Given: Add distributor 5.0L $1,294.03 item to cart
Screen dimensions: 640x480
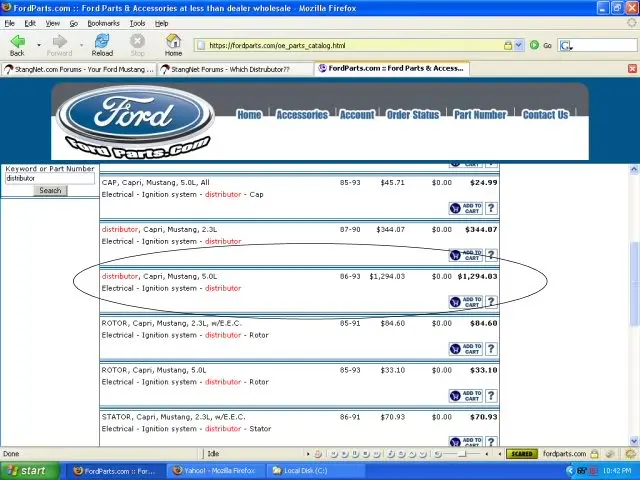Looking at the screenshot, I should point(466,302).
